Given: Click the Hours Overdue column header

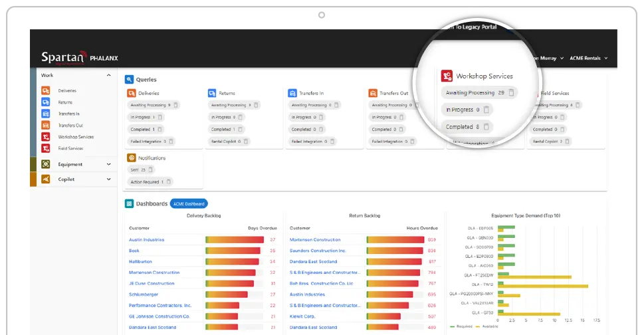Looking at the screenshot, I should [x=422, y=228].
